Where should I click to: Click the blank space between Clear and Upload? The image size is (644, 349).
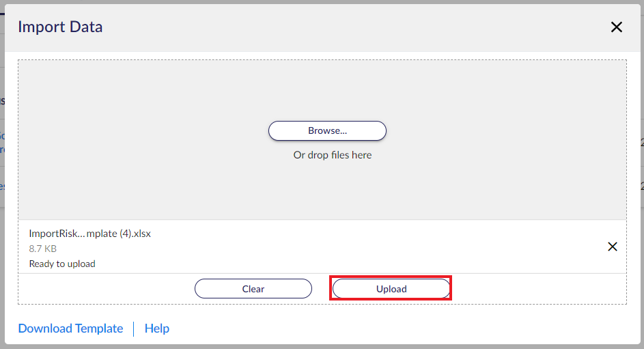[322, 289]
